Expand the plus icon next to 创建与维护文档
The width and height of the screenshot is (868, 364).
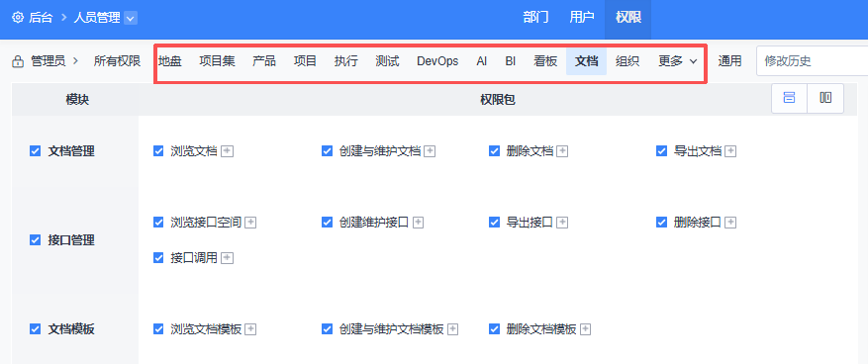[430, 151]
